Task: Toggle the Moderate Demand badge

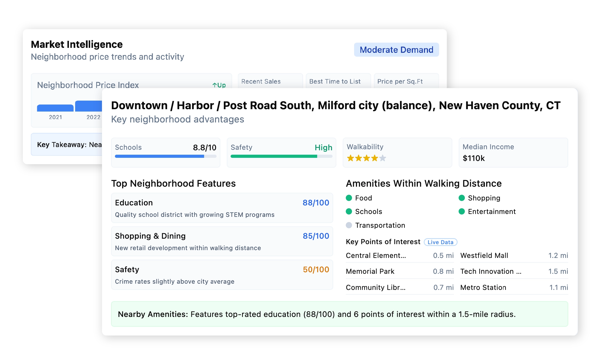Action: coord(396,49)
